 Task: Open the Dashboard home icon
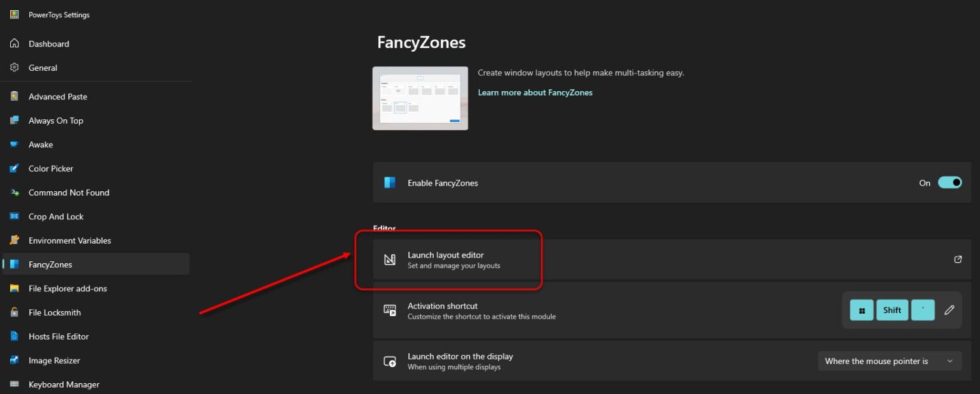click(x=14, y=43)
